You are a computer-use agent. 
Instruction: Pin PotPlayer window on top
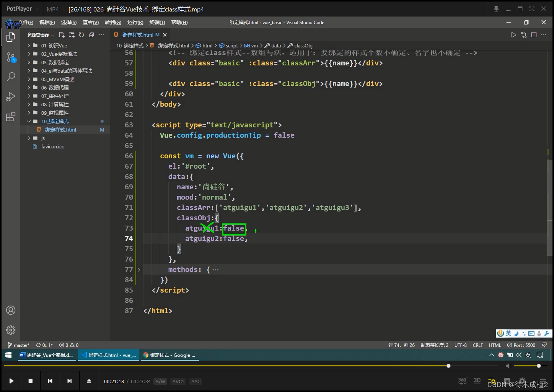click(x=496, y=9)
